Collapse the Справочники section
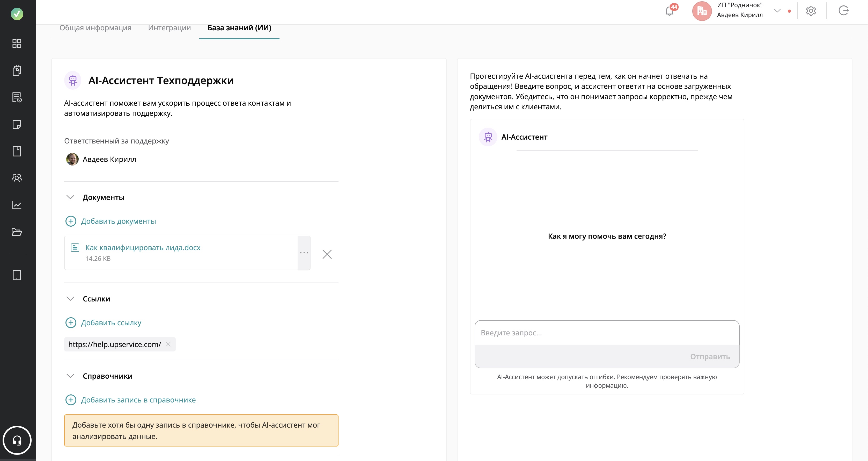 (70, 376)
